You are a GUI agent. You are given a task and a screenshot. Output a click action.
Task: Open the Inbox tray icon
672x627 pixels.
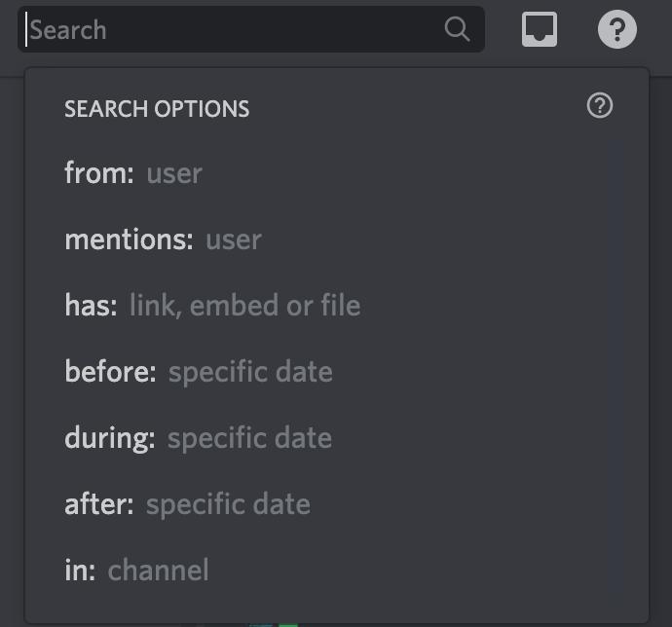[540, 29]
